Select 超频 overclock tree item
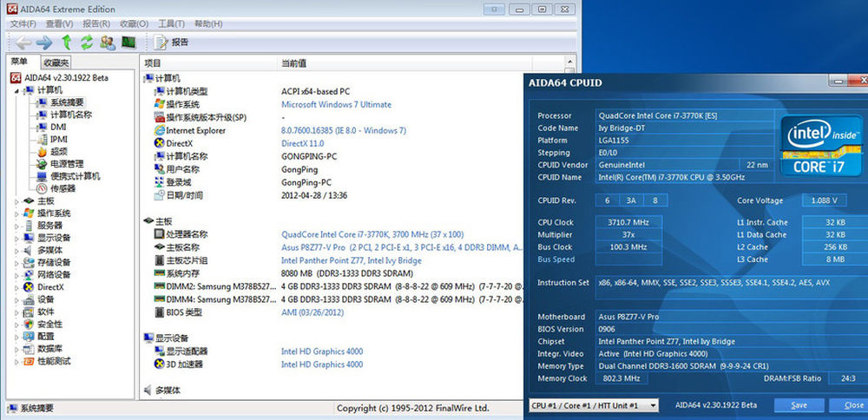 (x=59, y=152)
